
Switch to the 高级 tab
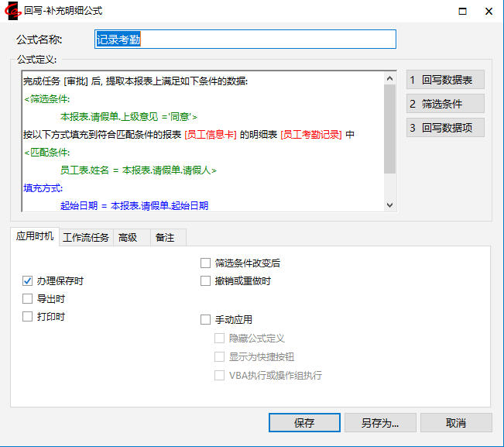[128, 238]
